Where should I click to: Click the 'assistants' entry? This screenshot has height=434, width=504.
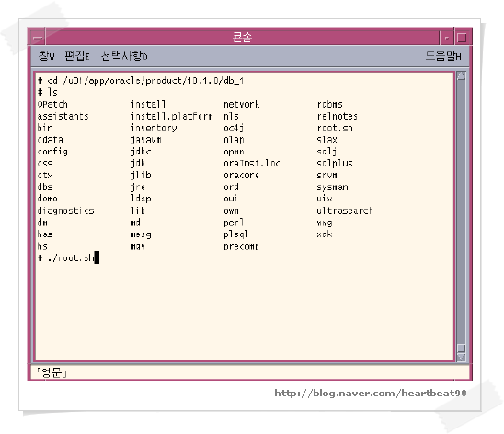click(x=63, y=116)
